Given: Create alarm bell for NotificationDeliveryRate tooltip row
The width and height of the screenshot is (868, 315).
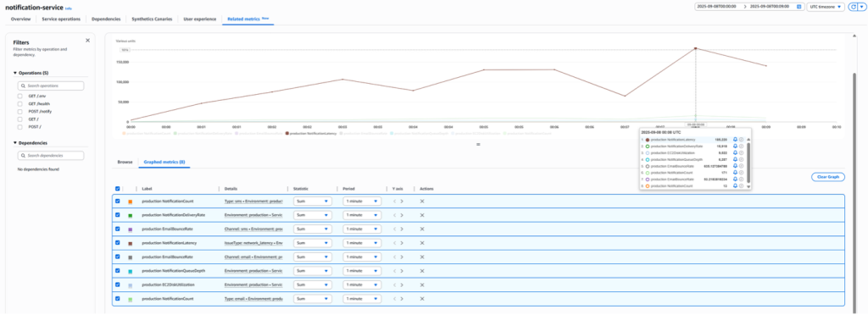Looking at the screenshot, I should [735, 146].
